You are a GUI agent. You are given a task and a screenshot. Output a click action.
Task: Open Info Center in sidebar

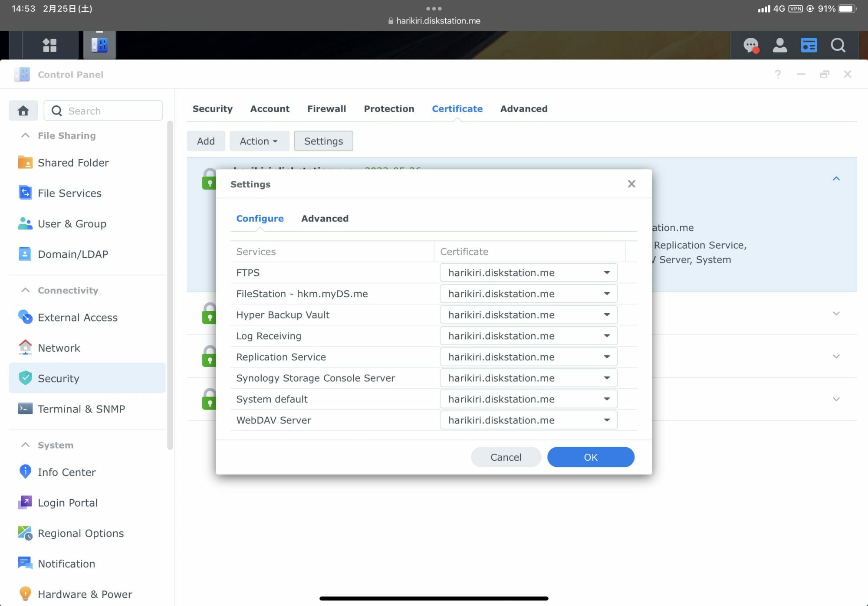point(87,472)
